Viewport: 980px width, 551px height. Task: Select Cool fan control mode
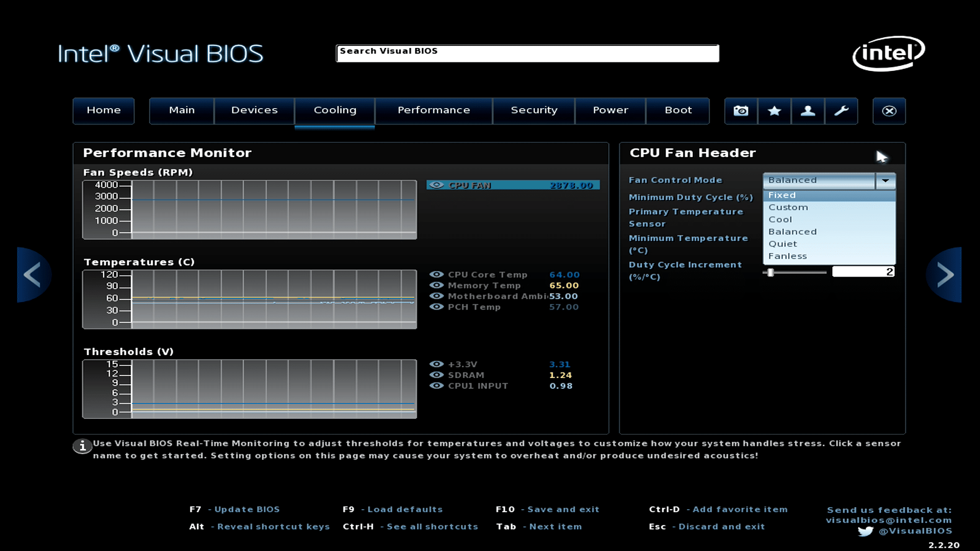point(829,220)
